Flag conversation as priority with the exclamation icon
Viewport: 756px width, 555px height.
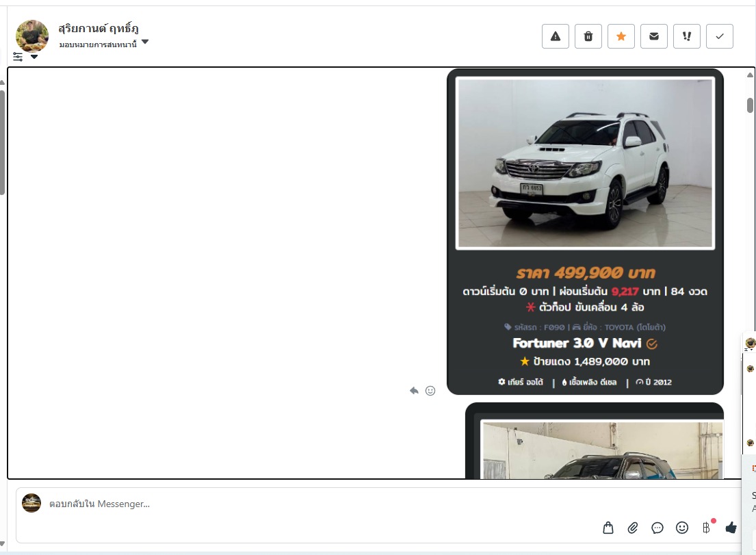pyautogui.click(x=687, y=36)
